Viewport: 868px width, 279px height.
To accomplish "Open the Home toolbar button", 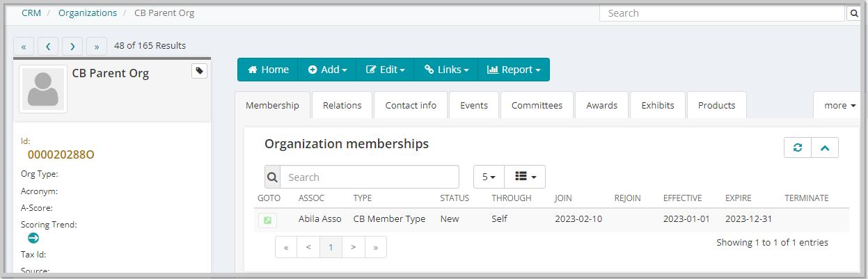I will pyautogui.click(x=268, y=70).
